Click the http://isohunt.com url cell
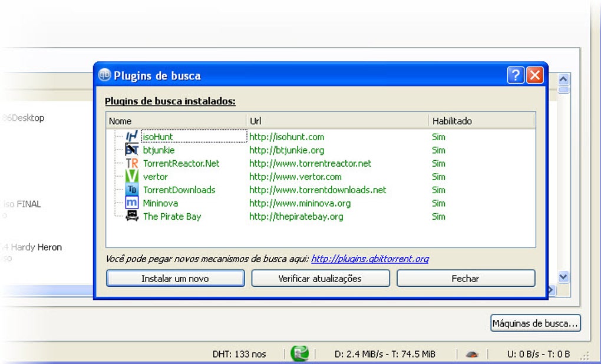Viewport: 601px width, 364px height. [286, 137]
